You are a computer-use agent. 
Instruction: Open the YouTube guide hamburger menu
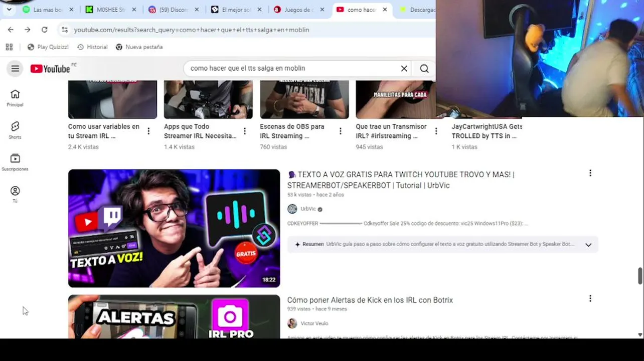pyautogui.click(x=15, y=69)
